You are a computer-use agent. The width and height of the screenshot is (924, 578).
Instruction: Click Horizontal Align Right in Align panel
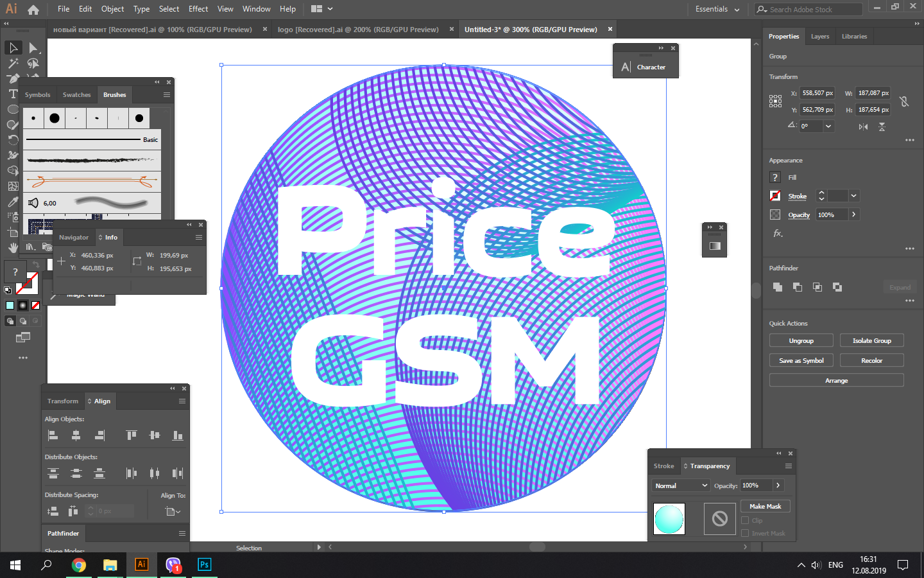pos(99,435)
